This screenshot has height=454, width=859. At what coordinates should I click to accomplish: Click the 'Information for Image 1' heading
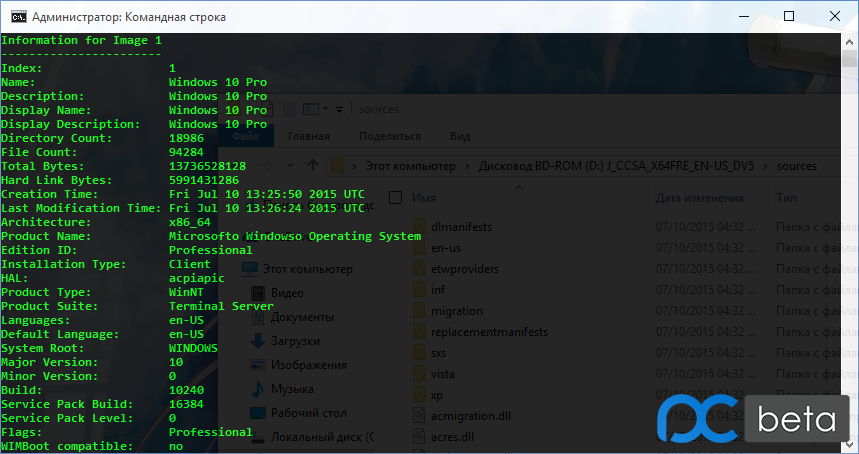point(82,41)
